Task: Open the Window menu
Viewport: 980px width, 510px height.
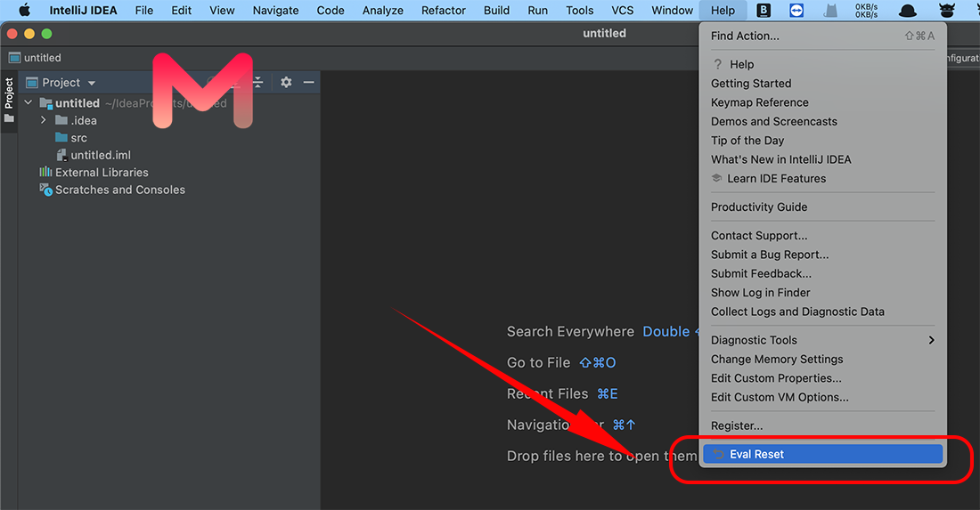Action: coord(672,10)
